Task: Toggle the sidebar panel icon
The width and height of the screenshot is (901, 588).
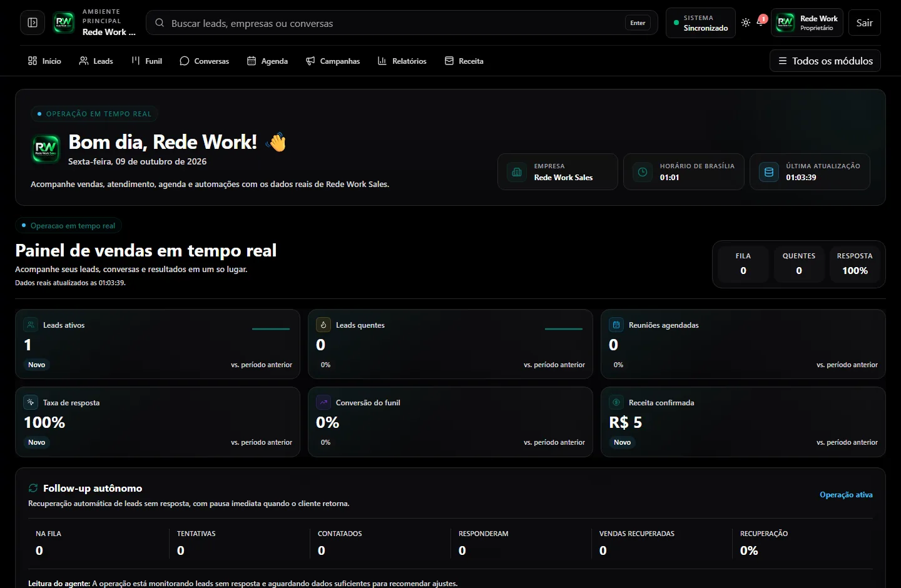Action: [33, 23]
